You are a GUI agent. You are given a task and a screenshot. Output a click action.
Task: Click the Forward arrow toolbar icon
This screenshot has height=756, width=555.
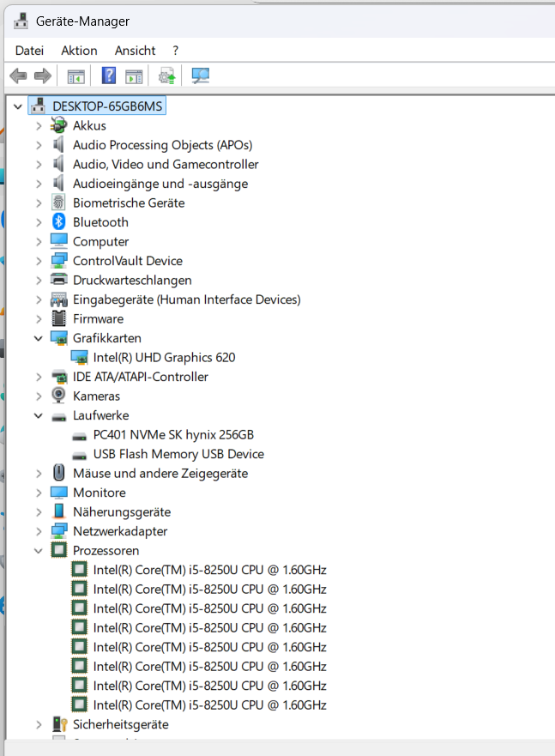[43, 76]
